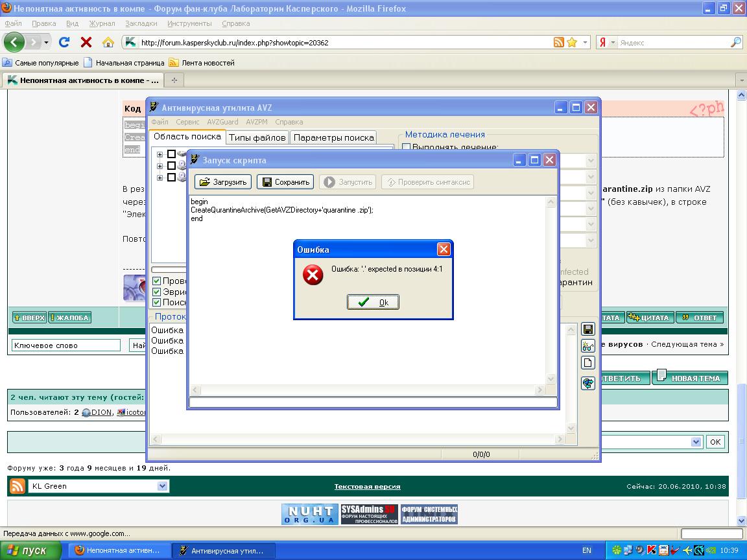Click the 'Ключевое слово' search field

(65, 345)
